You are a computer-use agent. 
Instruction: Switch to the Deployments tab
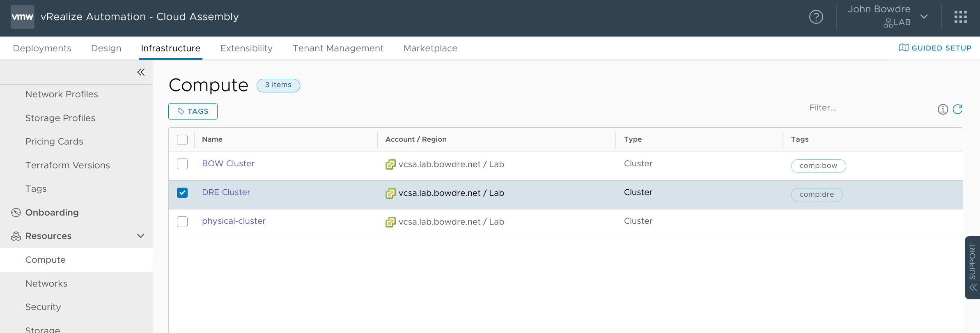(x=42, y=48)
